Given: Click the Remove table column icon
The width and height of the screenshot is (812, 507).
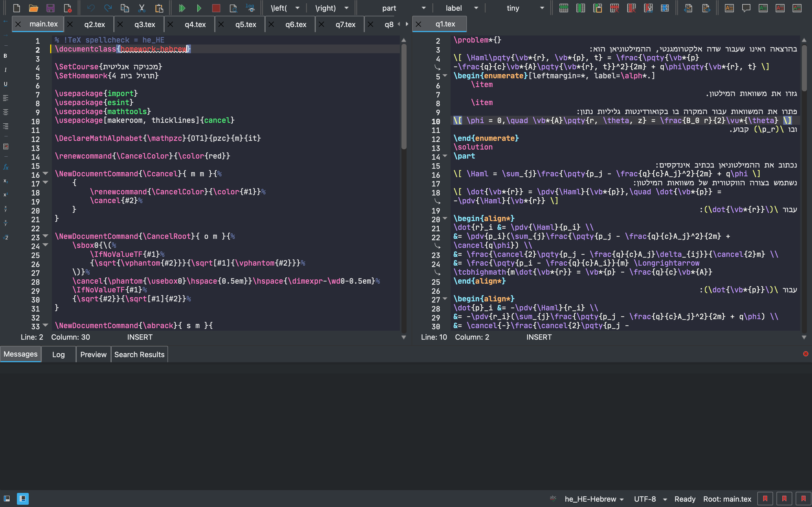Looking at the screenshot, I should click(x=632, y=8).
